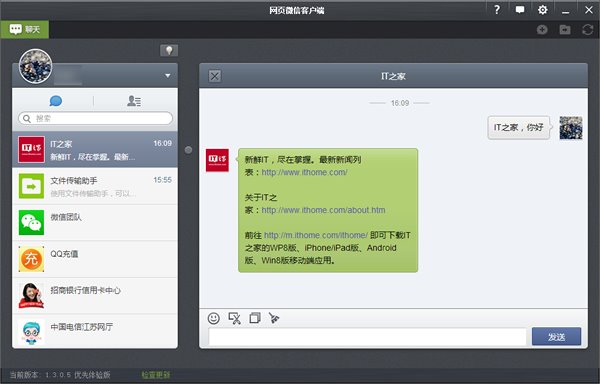
Task: Expand the profile dropdown arrow
Action: coord(168,76)
